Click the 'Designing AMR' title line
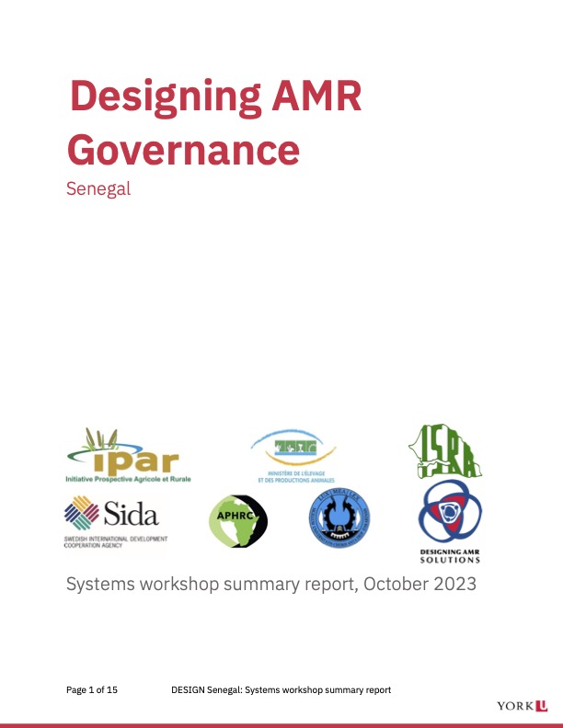This screenshot has width=563, height=728. coord(215,97)
